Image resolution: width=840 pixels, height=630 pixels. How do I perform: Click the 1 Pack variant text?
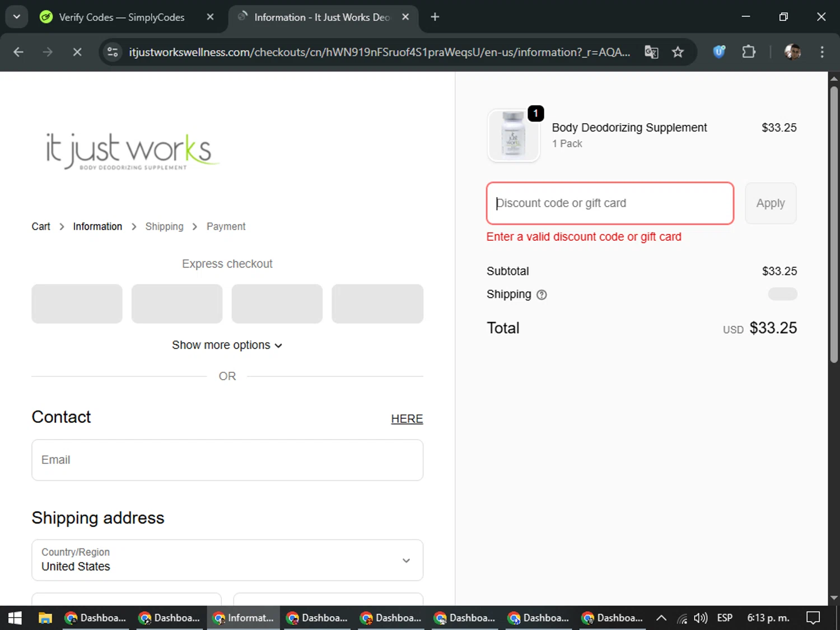tap(567, 143)
